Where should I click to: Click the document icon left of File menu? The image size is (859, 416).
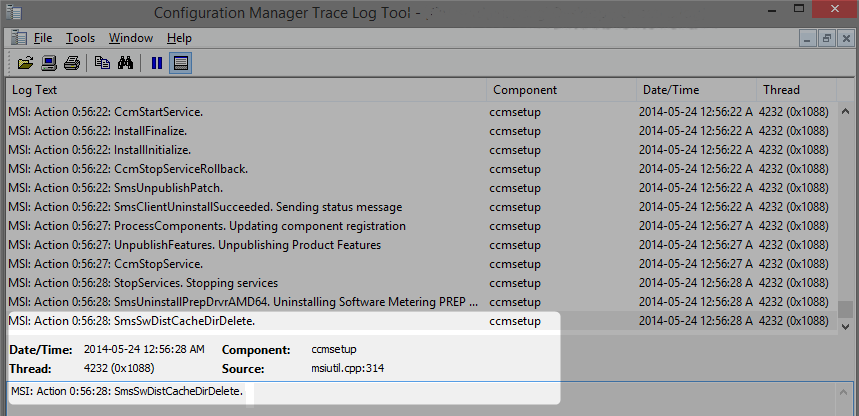(x=18, y=38)
